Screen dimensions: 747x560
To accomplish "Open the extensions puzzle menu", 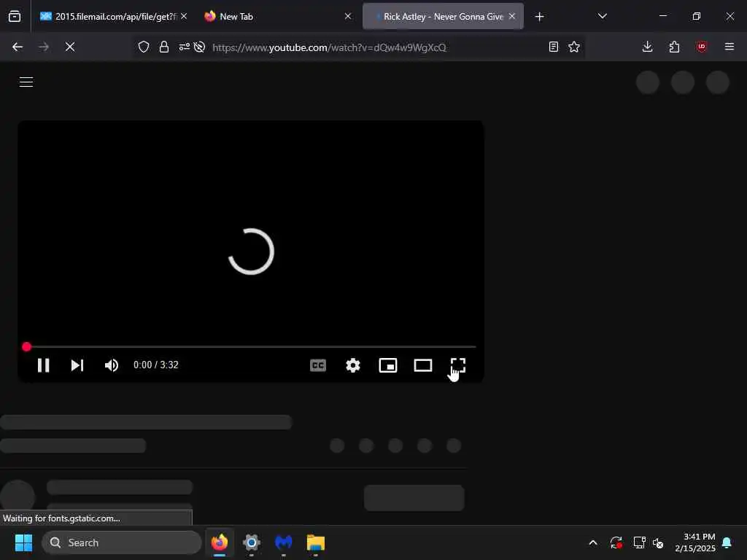I will [x=674, y=47].
